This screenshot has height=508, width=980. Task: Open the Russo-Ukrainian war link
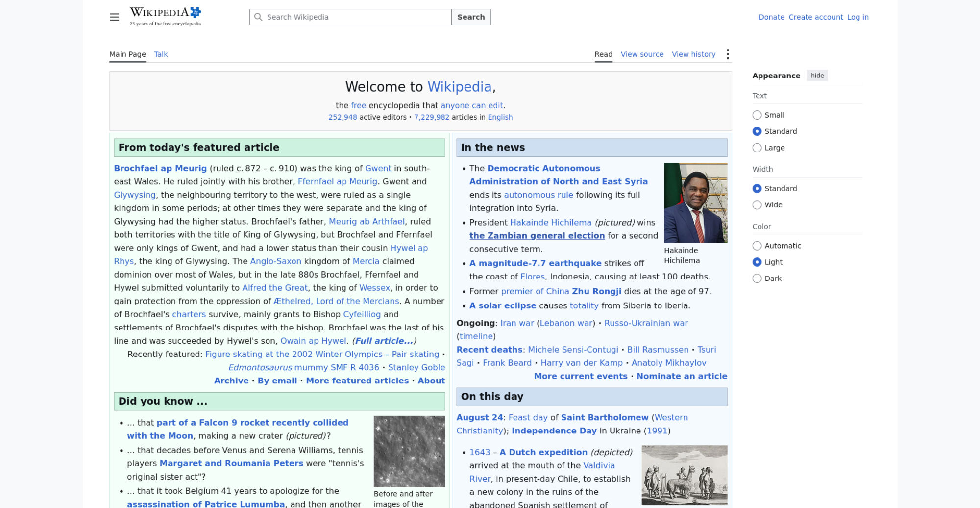click(x=646, y=323)
